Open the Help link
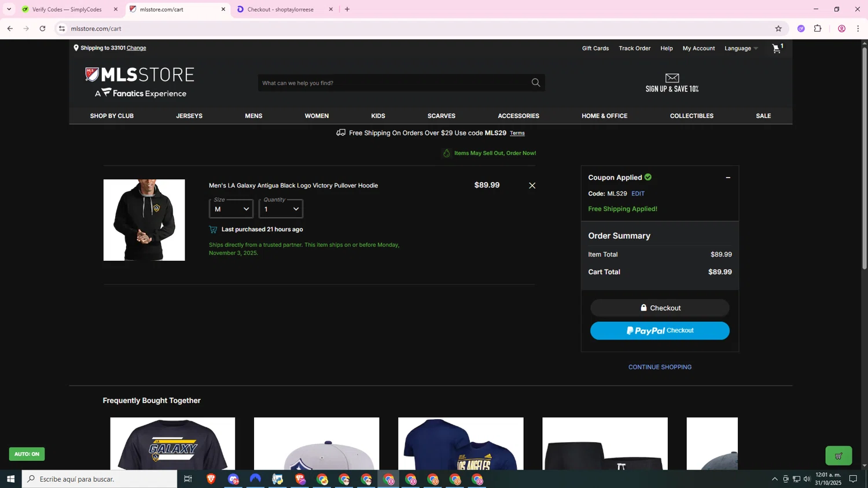The width and height of the screenshot is (868, 488). click(667, 48)
